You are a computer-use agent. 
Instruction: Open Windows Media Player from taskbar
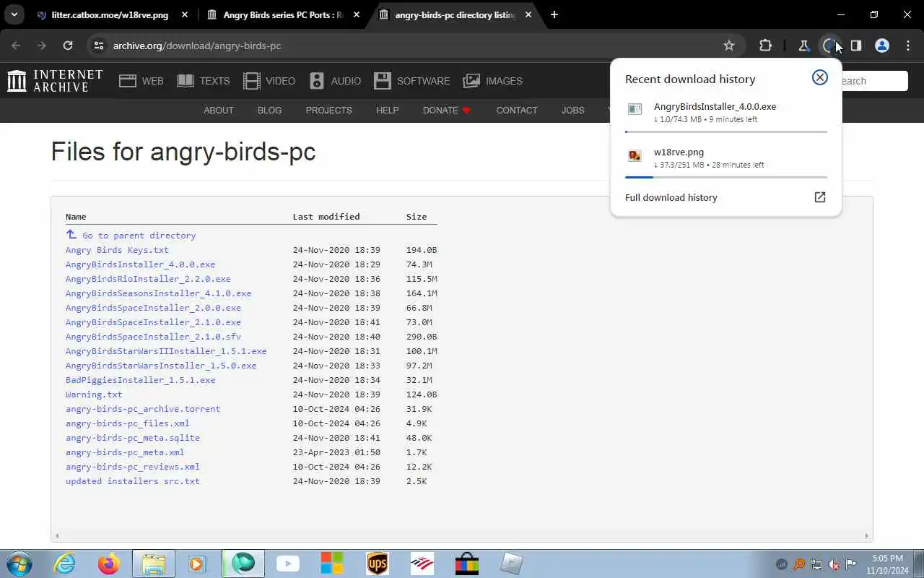[197, 564]
